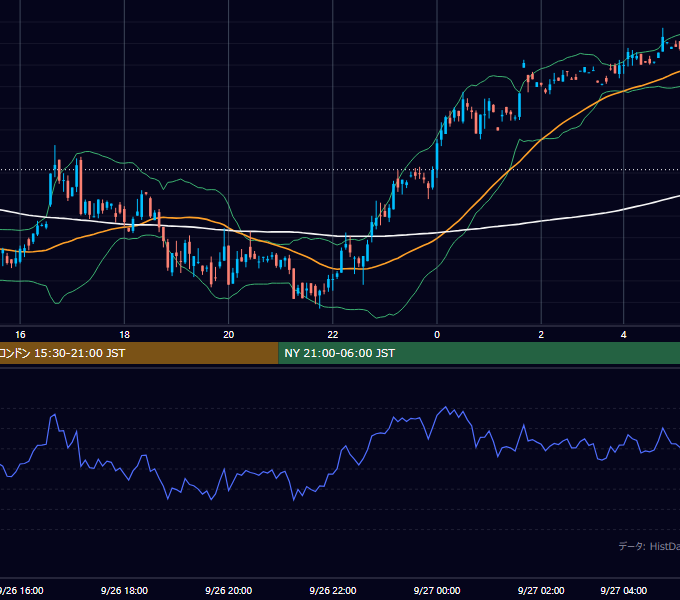Click the 9/27 04:00 date label
Viewport: 680px width, 600px height.
click(x=623, y=590)
